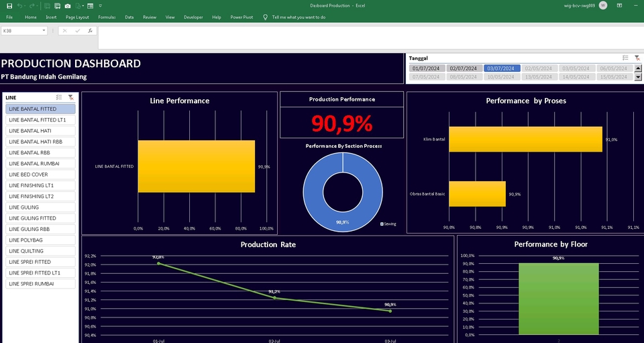The width and height of the screenshot is (644, 343).
Task: Open the Power Pivot tab
Action: [241, 17]
